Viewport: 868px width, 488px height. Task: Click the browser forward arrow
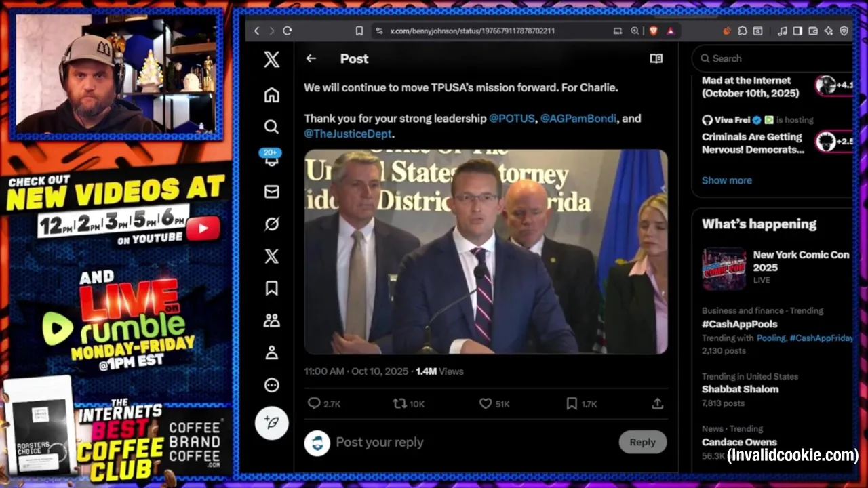point(271,30)
